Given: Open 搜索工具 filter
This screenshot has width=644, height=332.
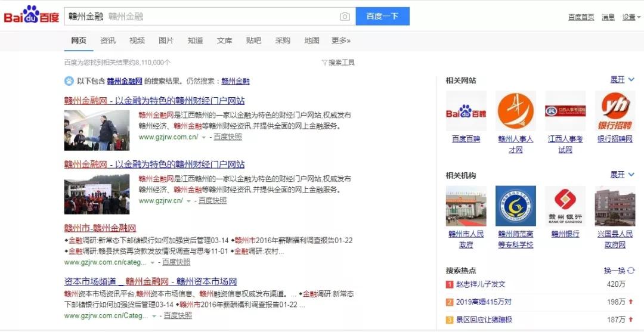Looking at the screenshot, I should pos(338,63).
